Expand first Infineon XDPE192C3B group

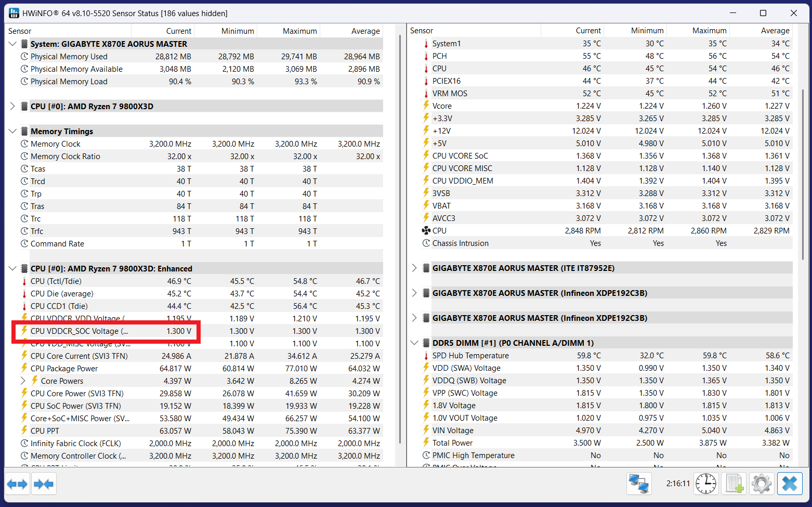tap(414, 293)
